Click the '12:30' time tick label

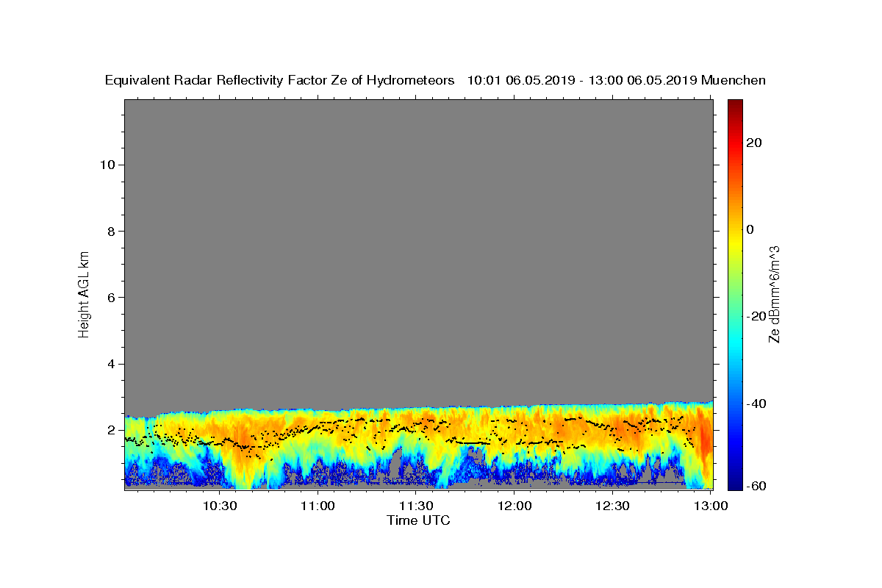click(x=613, y=506)
